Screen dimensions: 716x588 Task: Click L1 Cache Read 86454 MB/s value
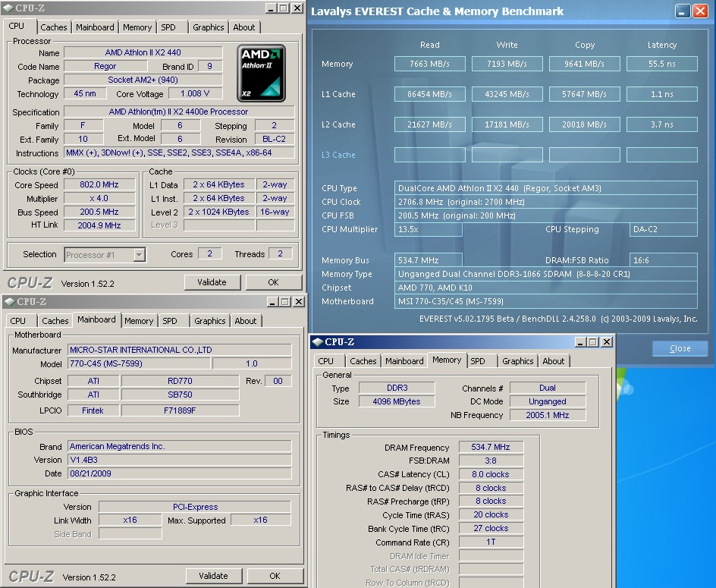pyautogui.click(x=430, y=94)
